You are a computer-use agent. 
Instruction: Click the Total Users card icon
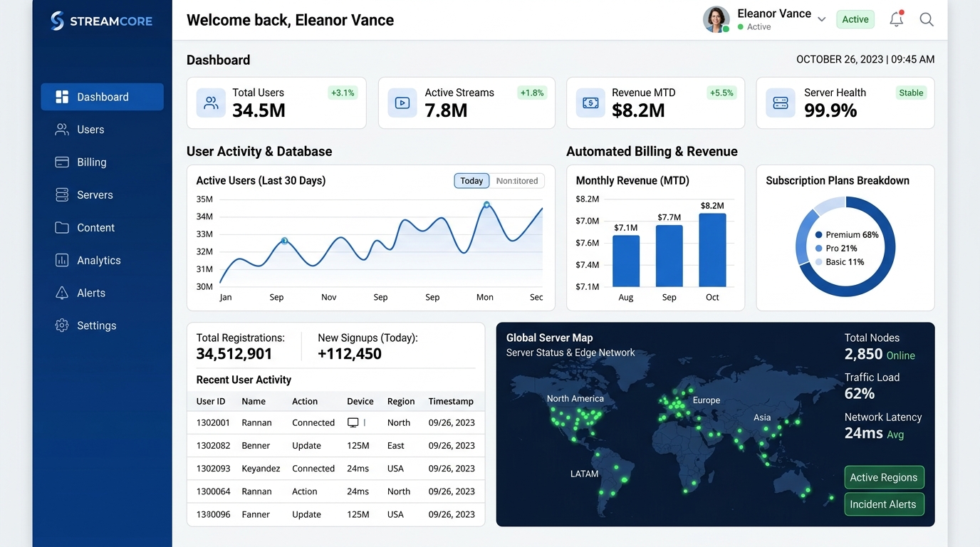click(211, 103)
